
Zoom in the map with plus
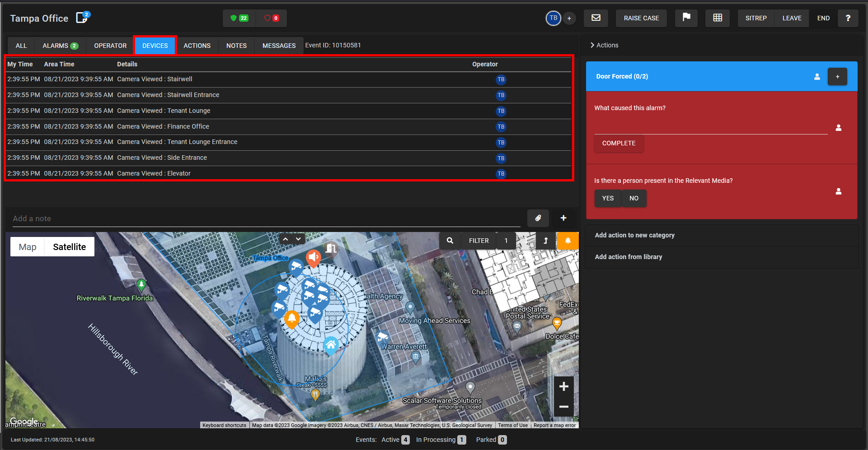tap(563, 386)
